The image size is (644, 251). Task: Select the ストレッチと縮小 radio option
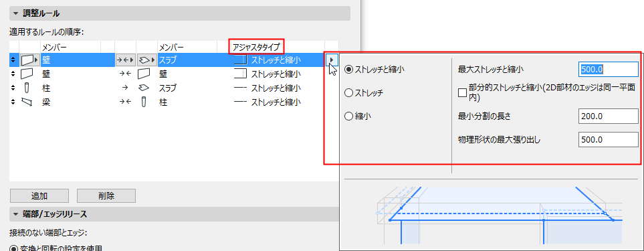point(348,70)
